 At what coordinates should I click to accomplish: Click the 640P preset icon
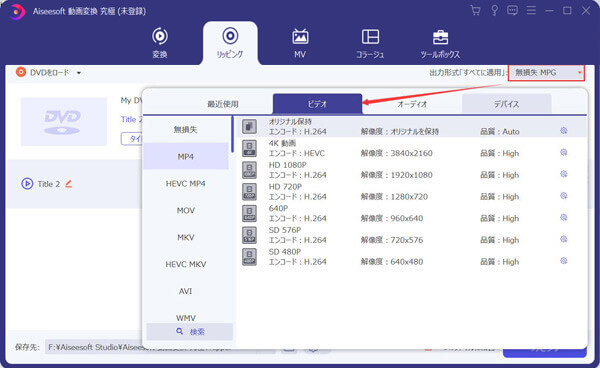(249, 214)
